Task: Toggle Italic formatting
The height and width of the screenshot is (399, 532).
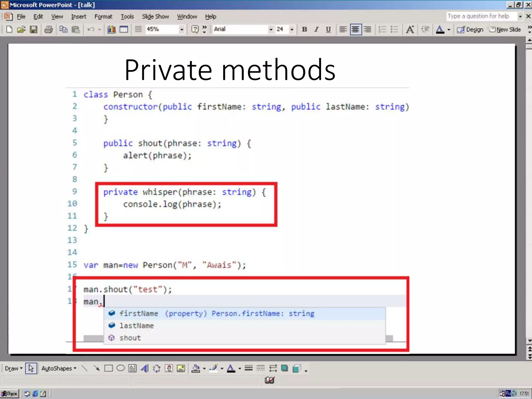Action: click(316, 29)
